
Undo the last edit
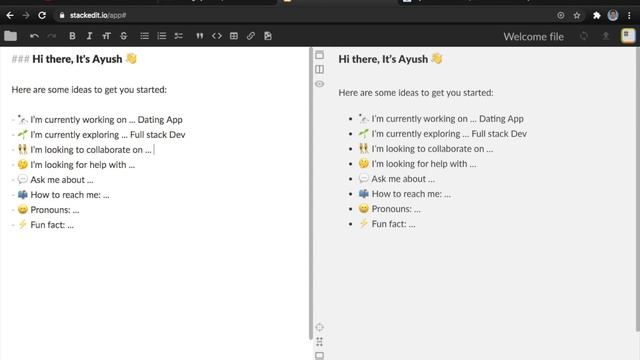click(x=34, y=36)
